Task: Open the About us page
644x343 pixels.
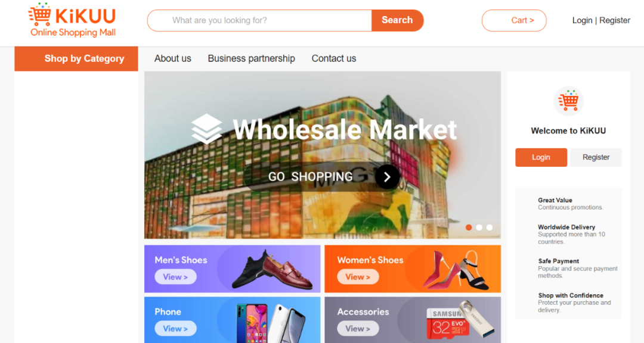Action: click(x=173, y=59)
